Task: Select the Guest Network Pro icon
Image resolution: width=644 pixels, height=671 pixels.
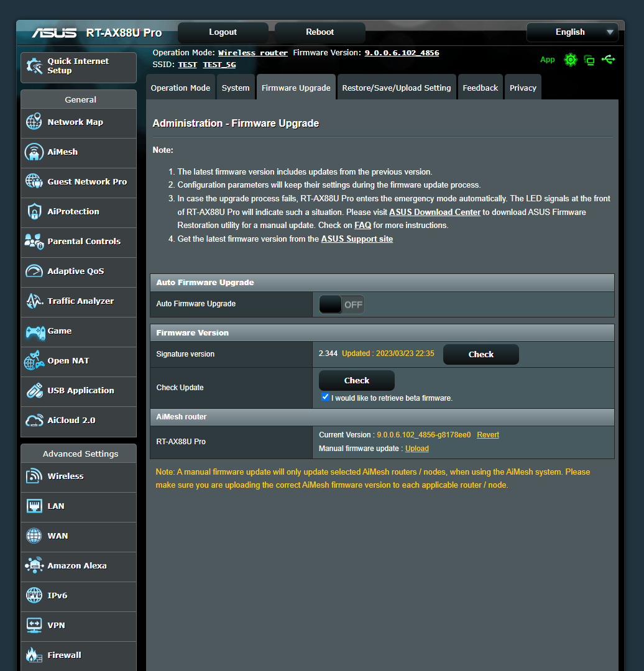Action: pos(34,181)
